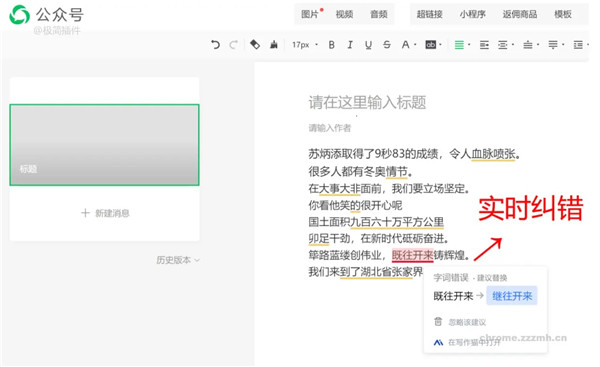
Task: Toggle italic formatting
Action: tap(350, 45)
